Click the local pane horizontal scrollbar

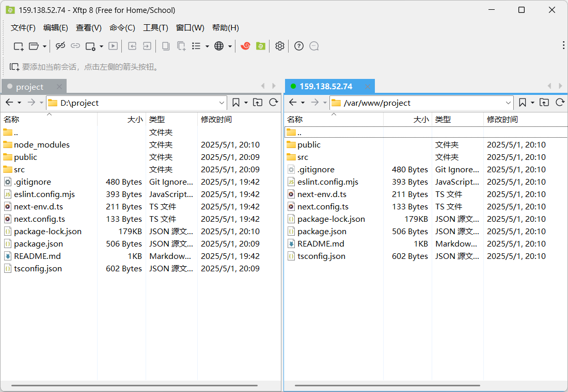tap(134, 385)
